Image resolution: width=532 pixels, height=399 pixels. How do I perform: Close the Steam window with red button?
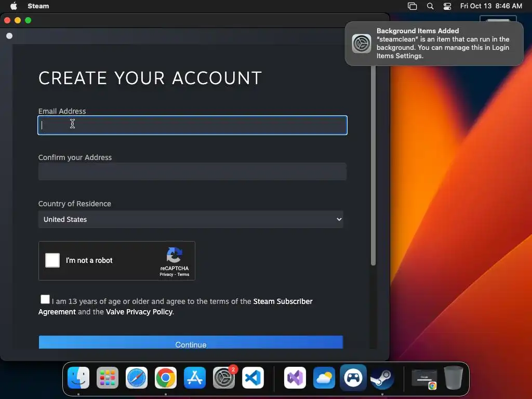click(7, 20)
